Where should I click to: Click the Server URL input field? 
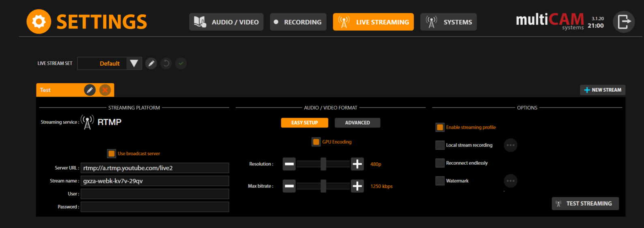pyautogui.click(x=155, y=168)
